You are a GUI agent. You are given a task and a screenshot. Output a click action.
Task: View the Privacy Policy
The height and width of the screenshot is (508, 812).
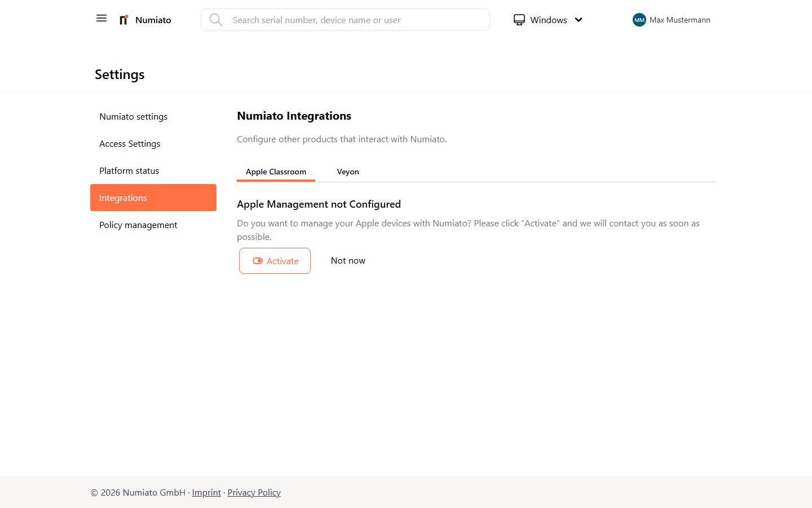point(254,492)
